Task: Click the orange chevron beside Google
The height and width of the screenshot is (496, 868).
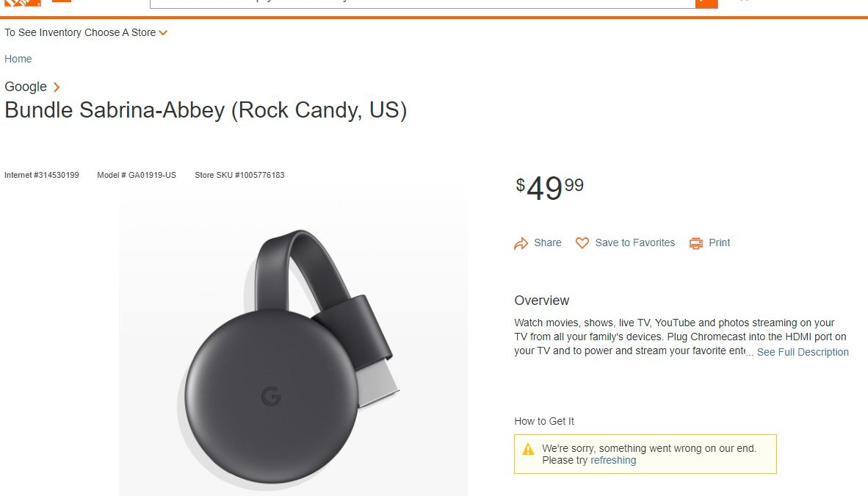Action: [57, 87]
